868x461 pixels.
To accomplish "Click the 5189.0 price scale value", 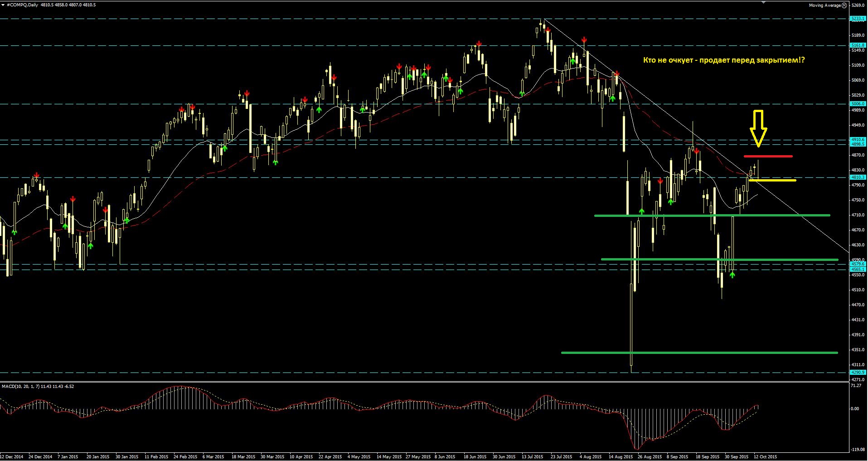I will tap(858, 35).
